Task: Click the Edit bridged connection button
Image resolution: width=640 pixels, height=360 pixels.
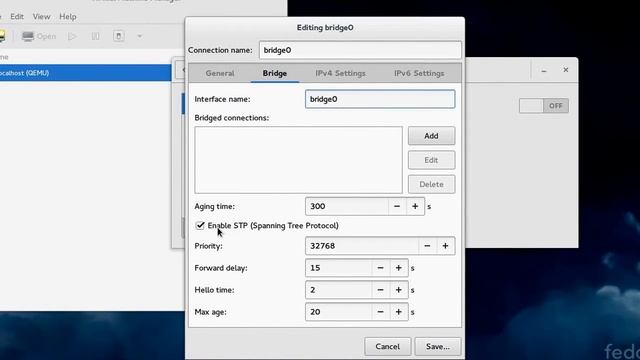Action: pyautogui.click(x=431, y=160)
